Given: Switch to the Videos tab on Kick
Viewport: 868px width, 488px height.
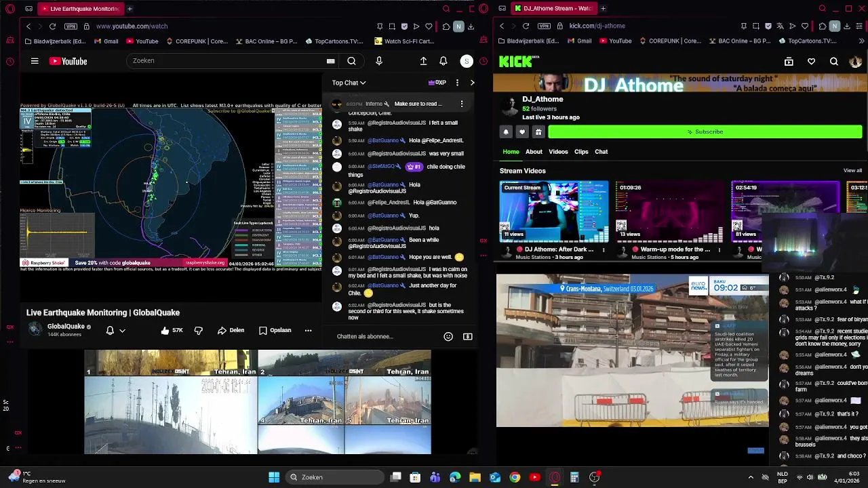Looking at the screenshot, I should (558, 152).
